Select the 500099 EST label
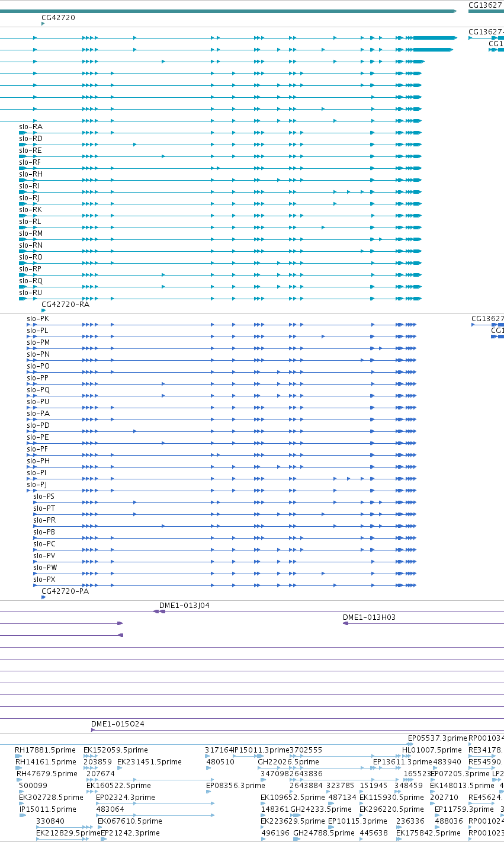This screenshot has width=504, height=842. [33, 786]
